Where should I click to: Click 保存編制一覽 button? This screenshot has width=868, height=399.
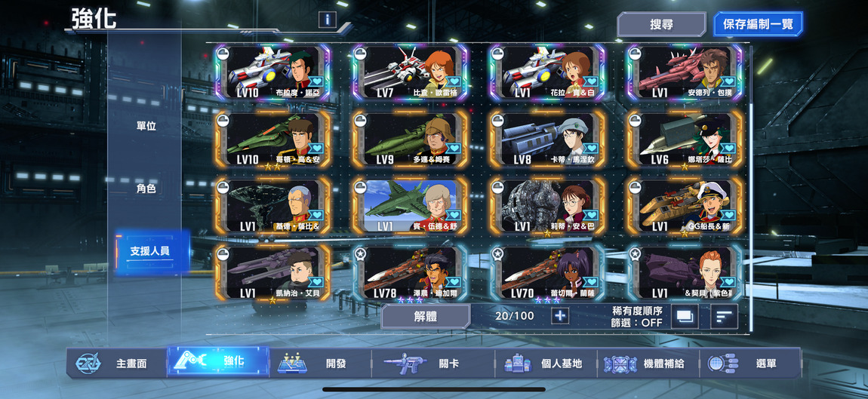pos(758,24)
